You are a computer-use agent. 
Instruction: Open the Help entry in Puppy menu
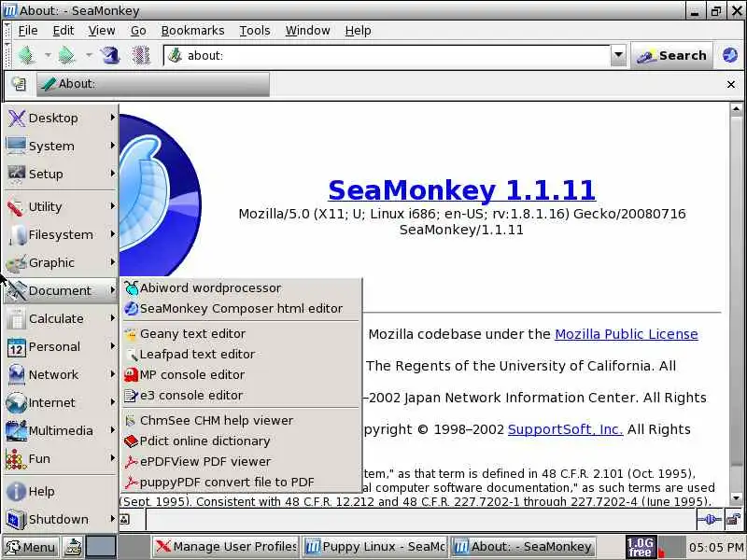click(x=61, y=492)
